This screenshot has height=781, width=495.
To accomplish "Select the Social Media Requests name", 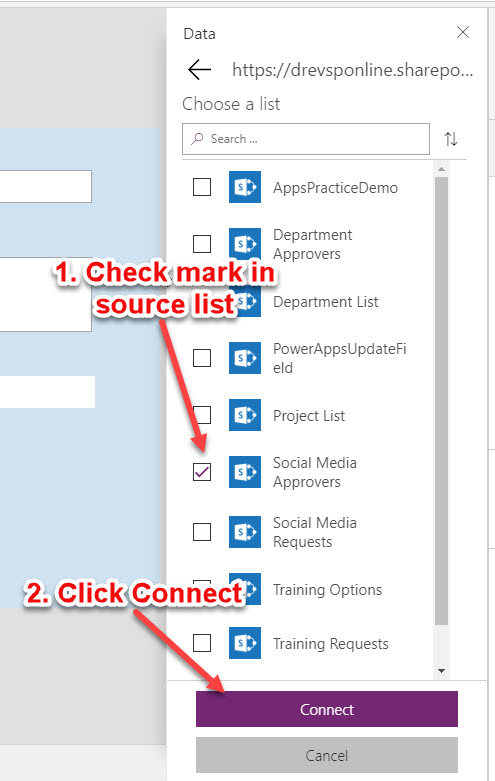I will coord(315,532).
